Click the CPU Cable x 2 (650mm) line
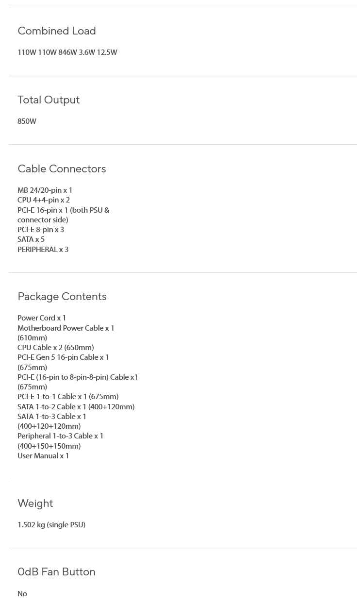Image resolution: width=364 pixels, height=605 pixels. (56, 348)
